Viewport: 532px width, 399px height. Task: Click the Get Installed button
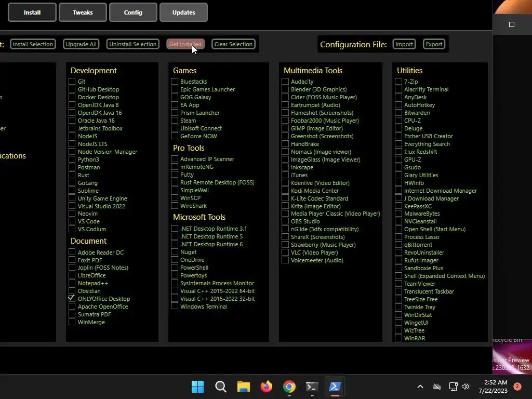pyautogui.click(x=185, y=44)
